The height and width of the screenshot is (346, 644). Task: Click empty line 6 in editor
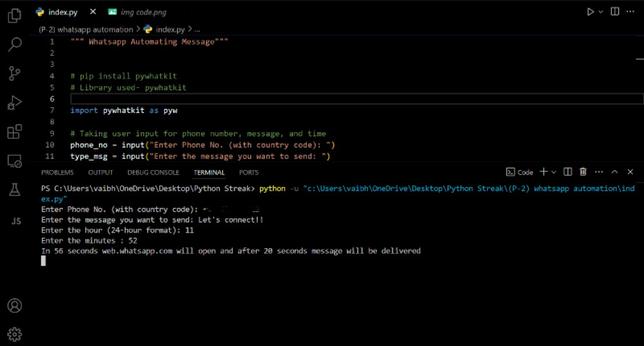coord(357,99)
